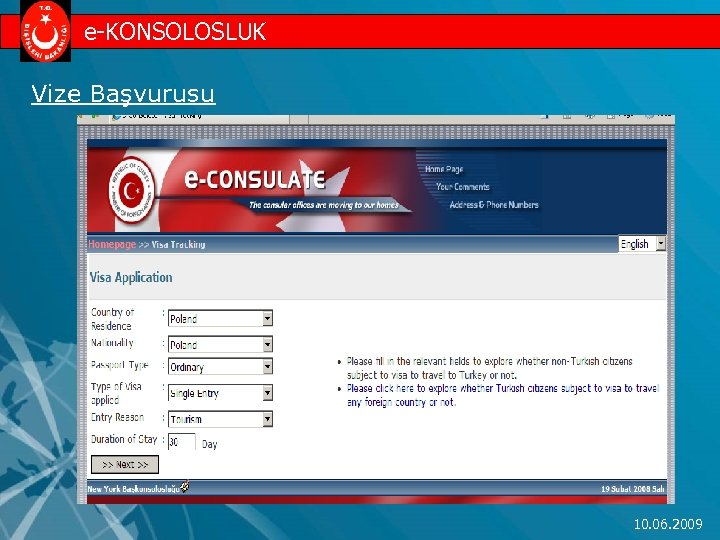720x540 pixels.
Task: Open the Home Page link
Action: pos(444,169)
